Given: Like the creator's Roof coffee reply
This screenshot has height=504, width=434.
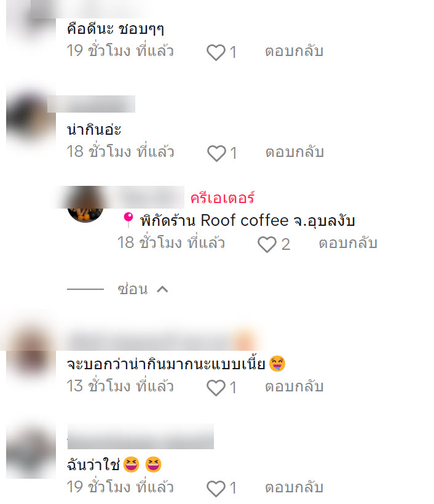Looking at the screenshot, I should point(267,244).
